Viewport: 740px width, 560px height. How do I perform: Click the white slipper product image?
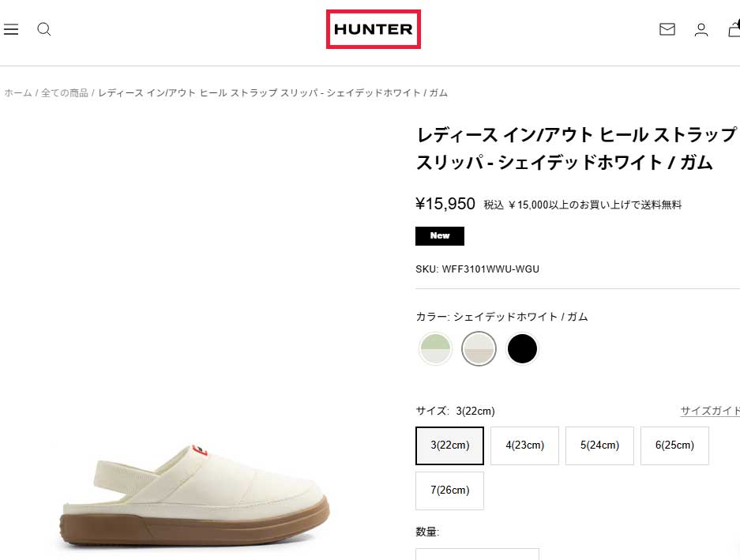195,496
